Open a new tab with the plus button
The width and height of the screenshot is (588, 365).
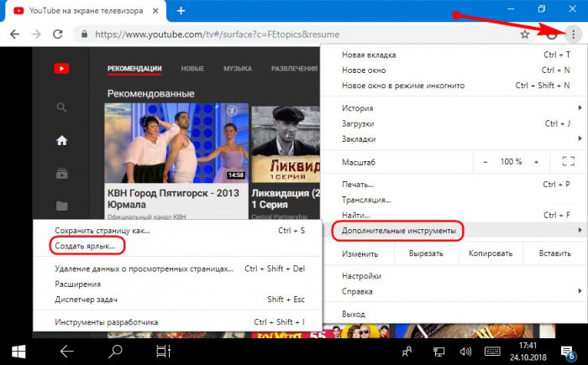181,11
